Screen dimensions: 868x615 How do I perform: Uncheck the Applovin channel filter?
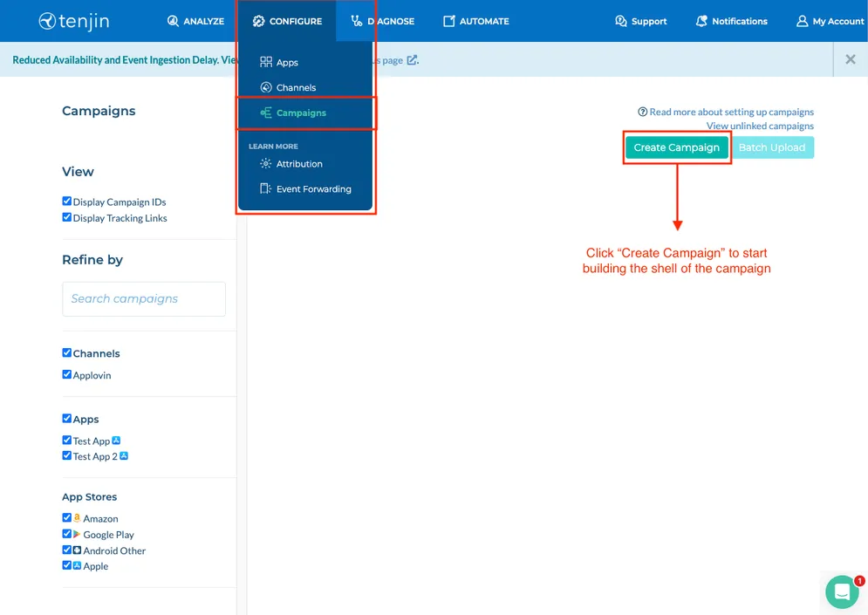pos(66,374)
